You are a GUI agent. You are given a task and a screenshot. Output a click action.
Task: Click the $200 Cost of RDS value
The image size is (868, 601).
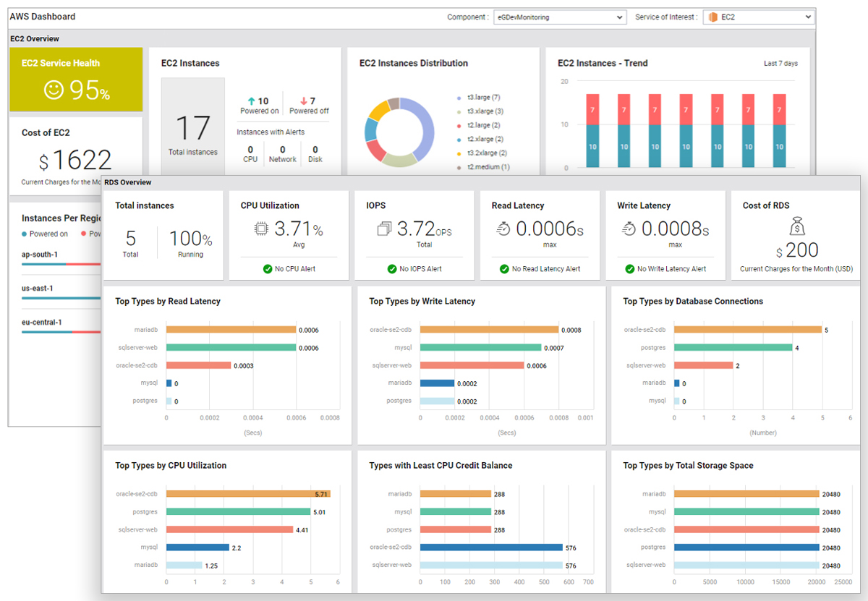click(796, 250)
